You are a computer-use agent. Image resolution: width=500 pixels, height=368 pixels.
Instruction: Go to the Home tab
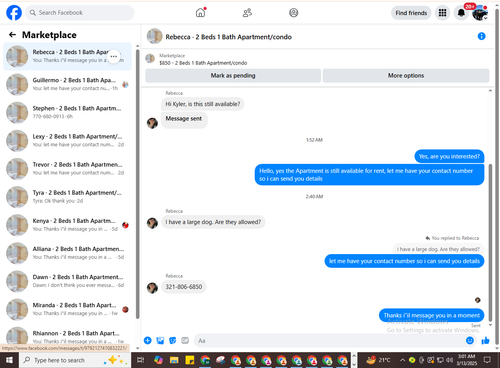tap(200, 13)
